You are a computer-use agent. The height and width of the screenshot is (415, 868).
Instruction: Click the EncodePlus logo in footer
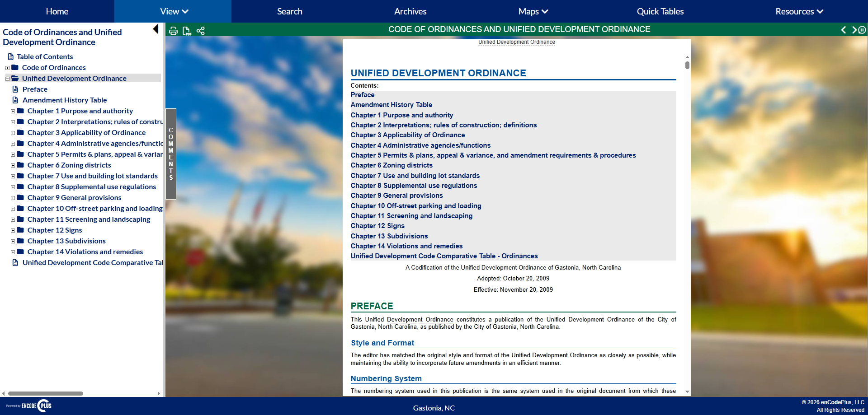29,406
